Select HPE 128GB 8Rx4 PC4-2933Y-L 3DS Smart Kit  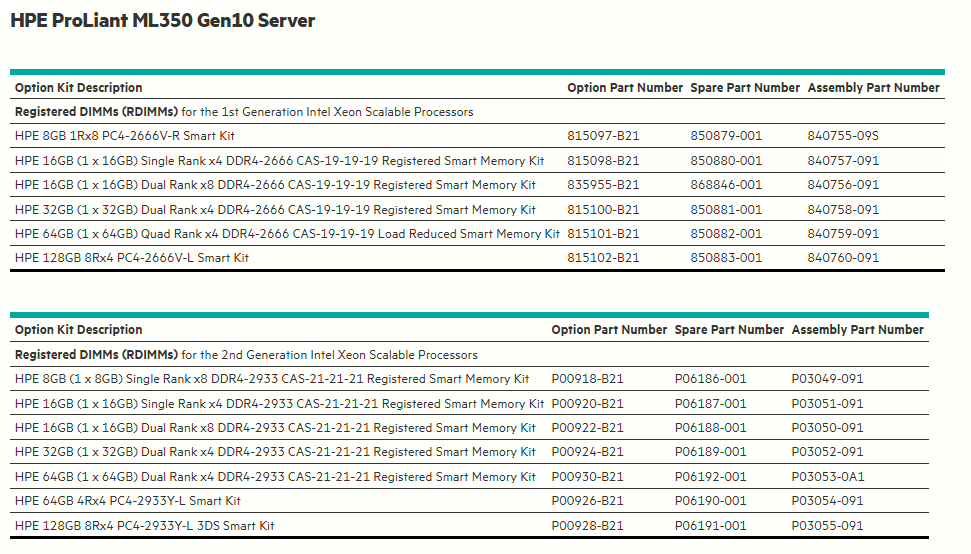144,526
